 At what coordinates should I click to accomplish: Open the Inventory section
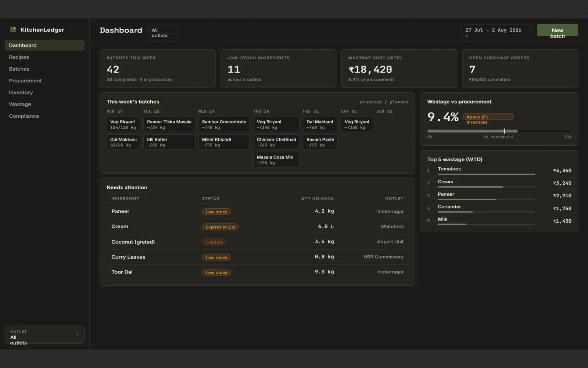[44, 92]
